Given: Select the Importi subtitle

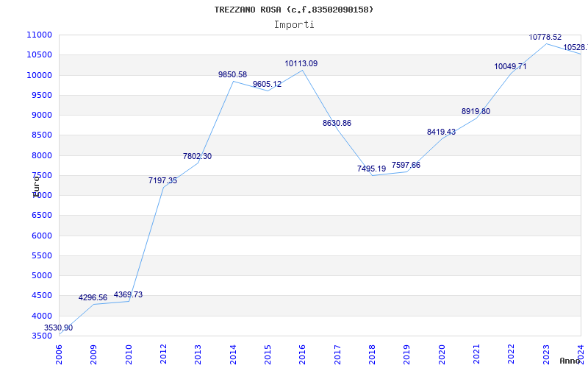Looking at the screenshot, I should 294,25.
